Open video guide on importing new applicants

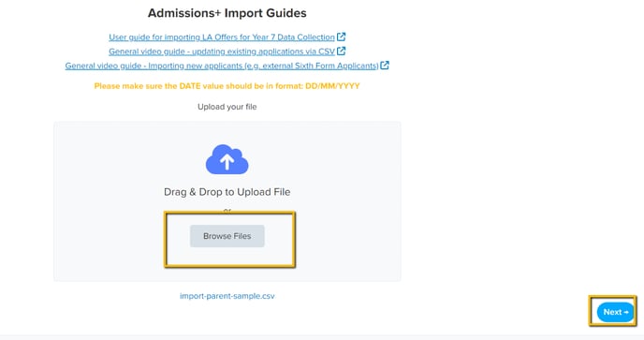coord(222,66)
